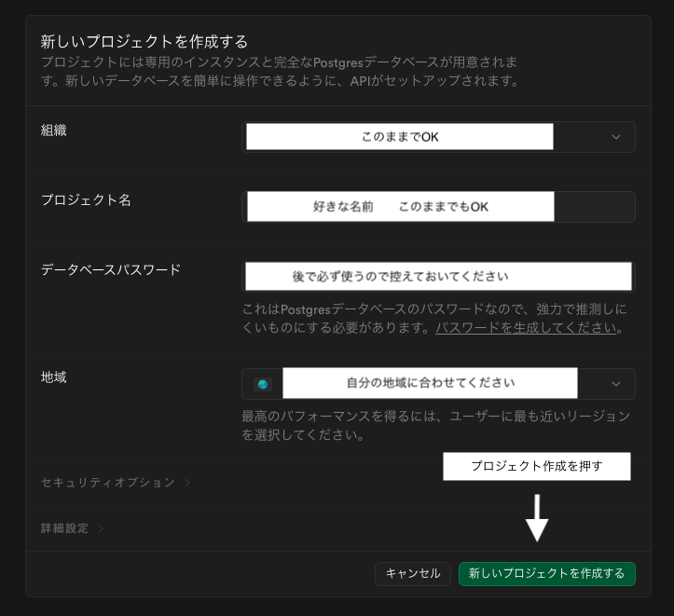The height and width of the screenshot is (616, 674).
Task: Focus the データベースパスワード input field
Action: [438, 277]
